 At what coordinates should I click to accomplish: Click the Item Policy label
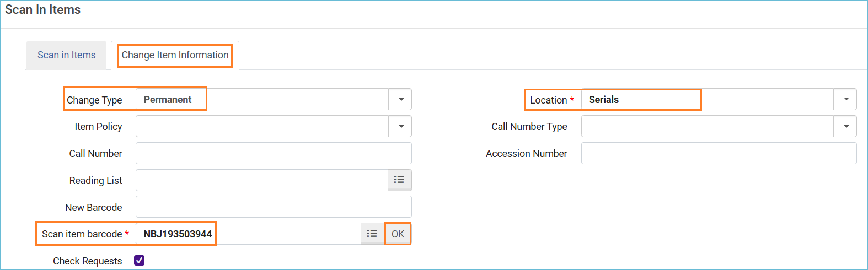pos(98,127)
